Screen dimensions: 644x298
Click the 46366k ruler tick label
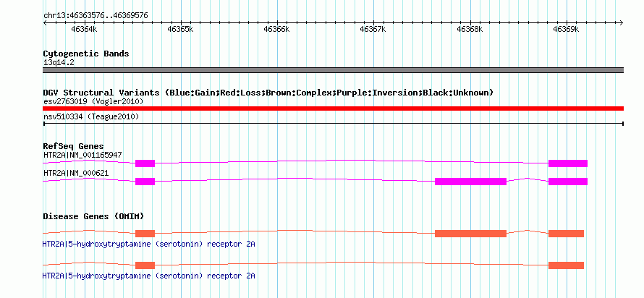(276, 29)
